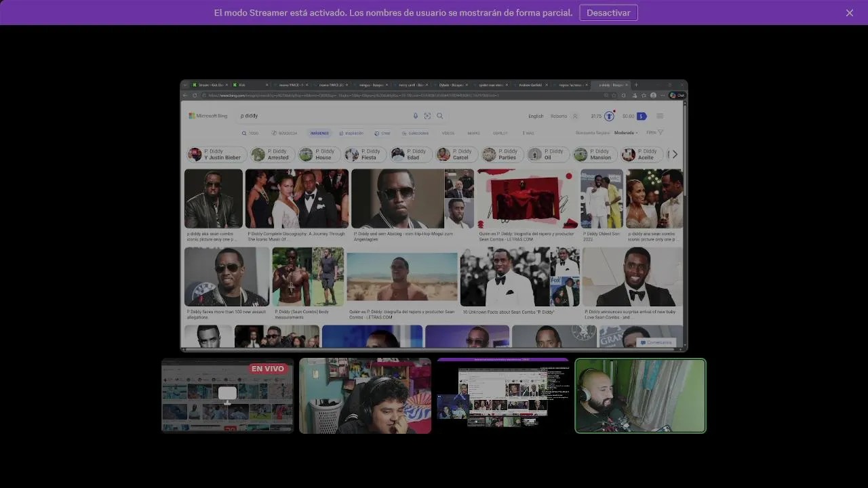Image resolution: width=868 pixels, height=488 pixels.
Task: Open the '10 Unknown Facts about Sean Combs' image
Action: tap(519, 277)
